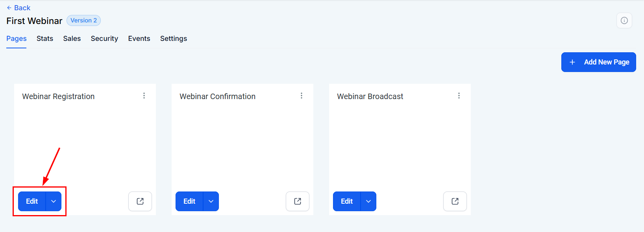Open Webinar Broadcast three-dot menu
644x232 pixels.
click(x=459, y=96)
